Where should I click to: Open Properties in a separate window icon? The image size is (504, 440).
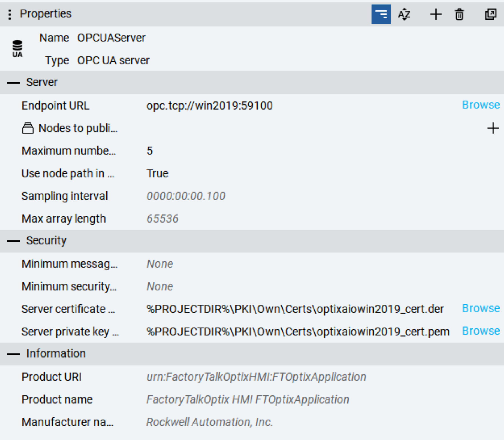pyautogui.click(x=491, y=14)
